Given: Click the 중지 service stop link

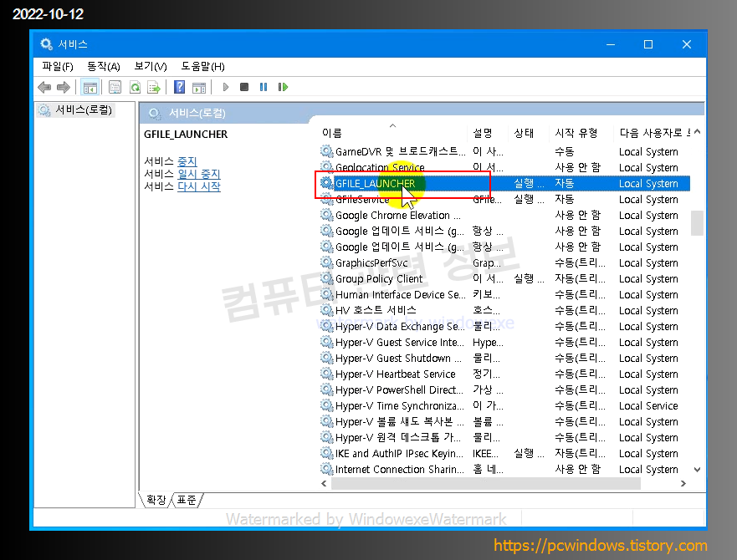Looking at the screenshot, I should [x=187, y=161].
